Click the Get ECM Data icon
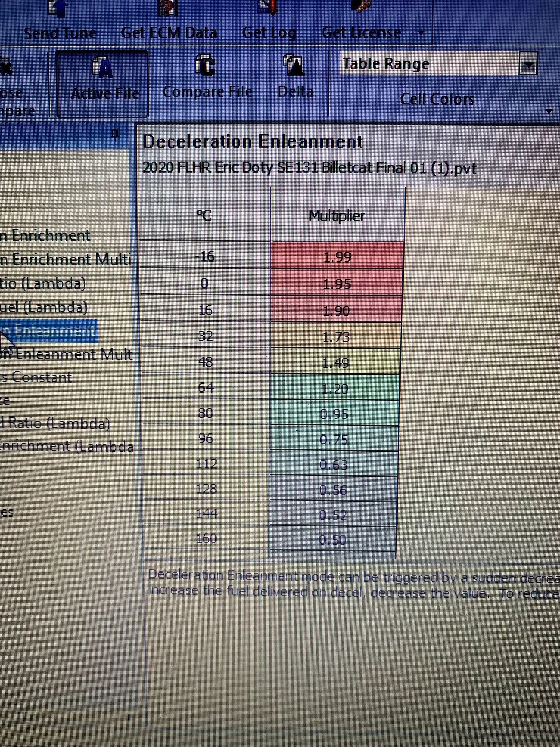 168,8
